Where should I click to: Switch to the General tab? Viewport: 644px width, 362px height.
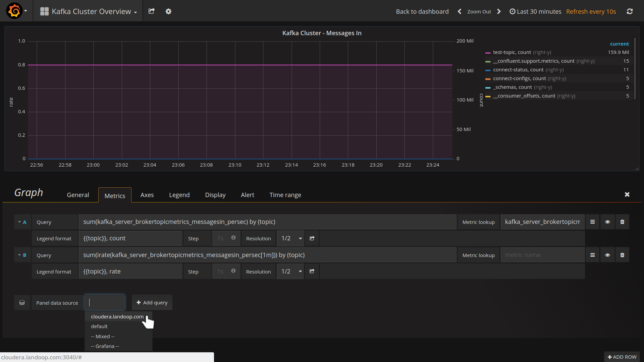[x=78, y=195]
